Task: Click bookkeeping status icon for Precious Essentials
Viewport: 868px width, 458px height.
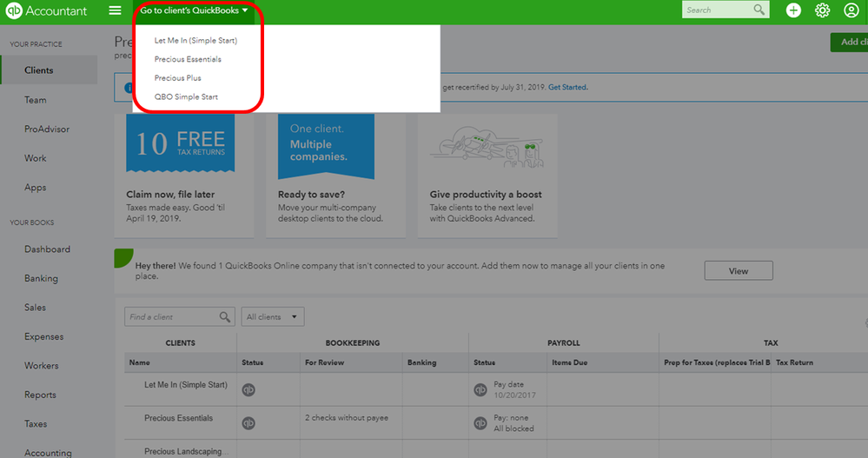Action: (x=248, y=423)
